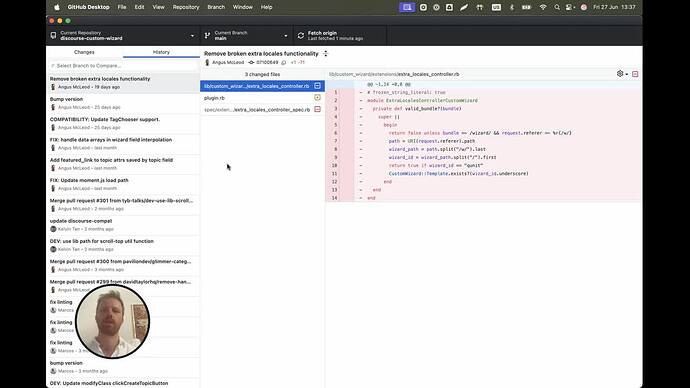
Task: Open the Window menu
Action: point(242,7)
